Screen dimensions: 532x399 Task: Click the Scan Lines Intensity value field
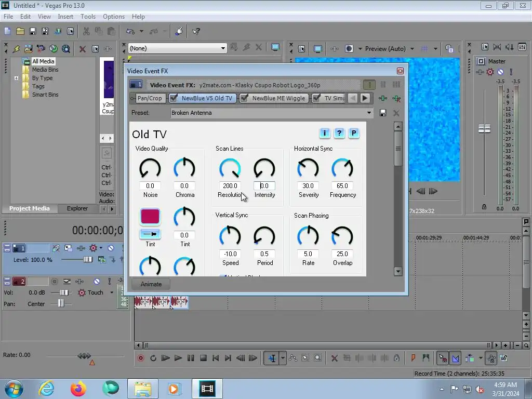pos(264,185)
